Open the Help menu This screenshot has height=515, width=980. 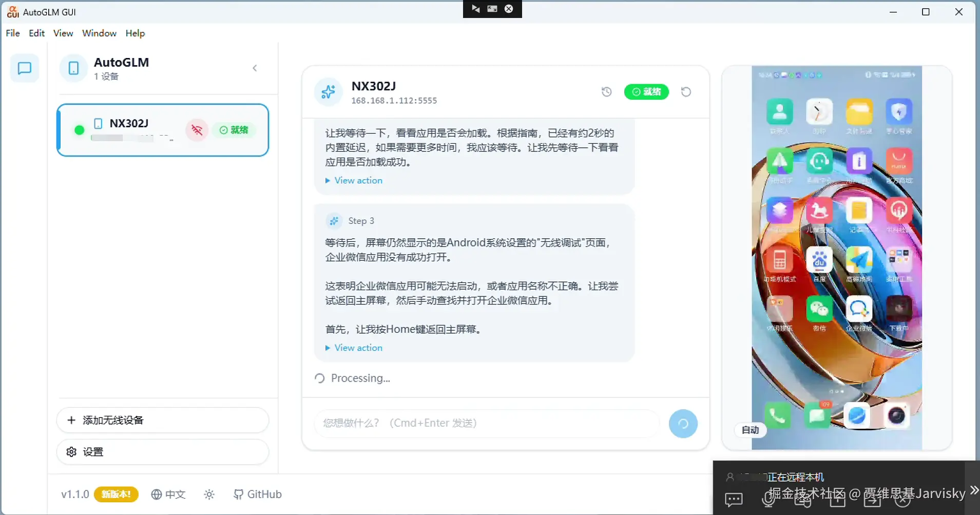(x=135, y=33)
